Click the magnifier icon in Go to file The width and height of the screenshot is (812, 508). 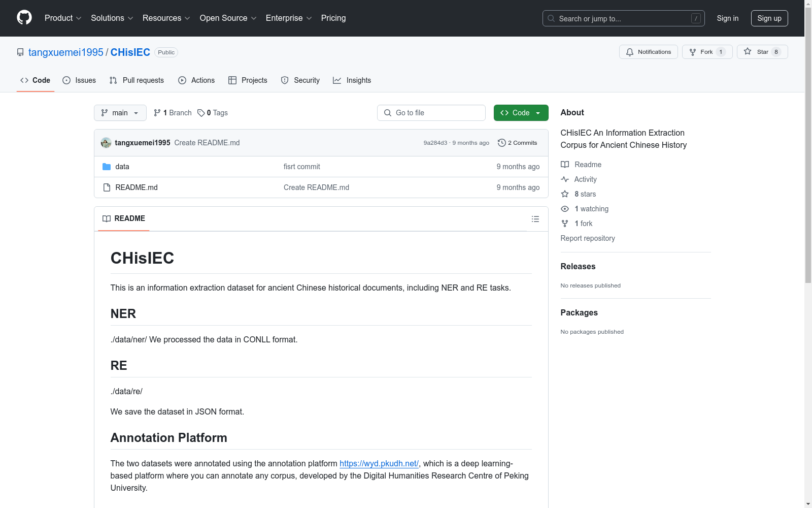[388, 113]
